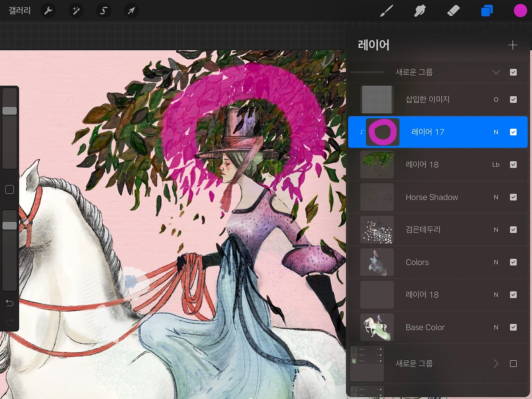Screen dimensions: 532x399
Task: Add a new layer with plus icon
Action: 513,45
